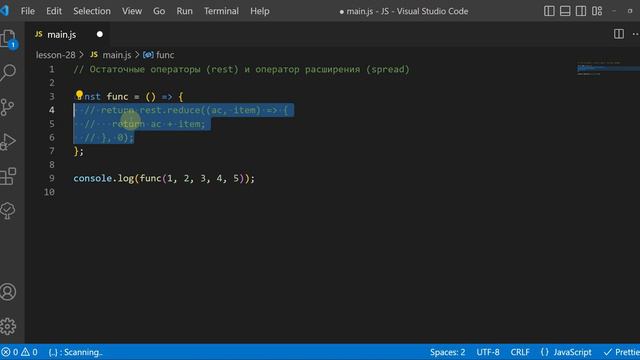This screenshot has width=640, height=360.
Task: Click the lightbulb code action icon
Action: (79, 96)
